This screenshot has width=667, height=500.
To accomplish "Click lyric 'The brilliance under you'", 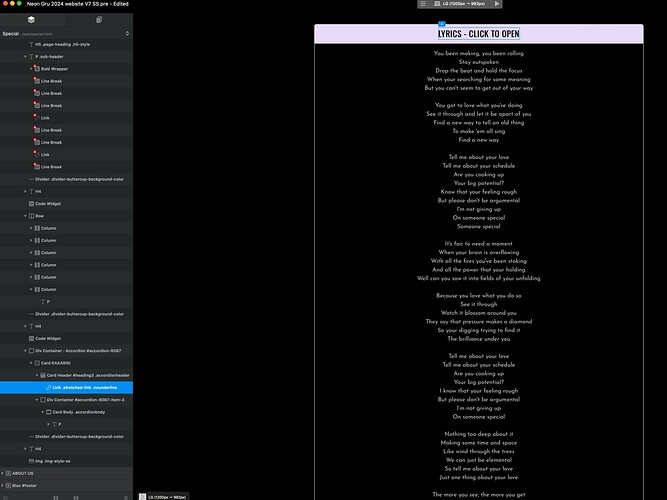I will pyautogui.click(x=479, y=339).
